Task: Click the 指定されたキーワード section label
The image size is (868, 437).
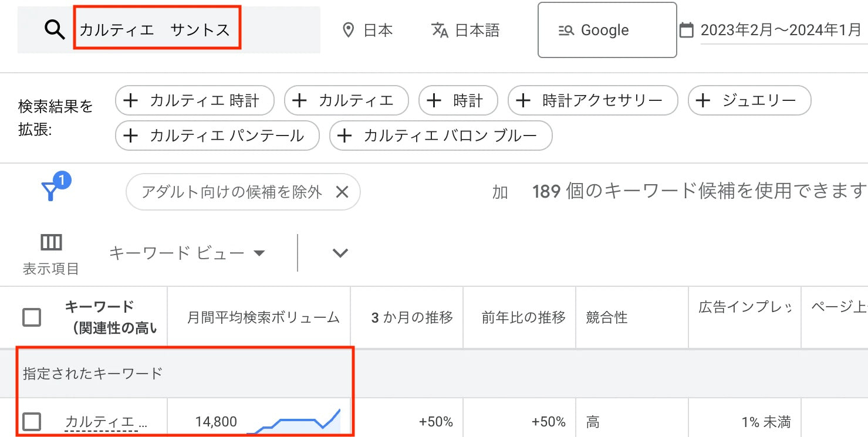Action: pos(92,373)
